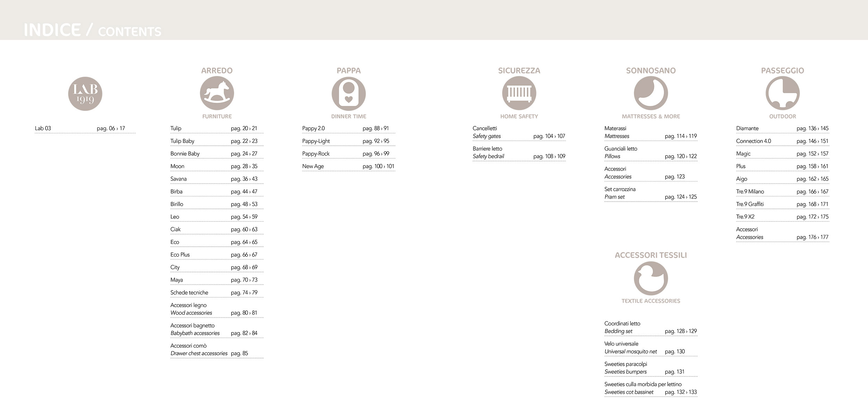868x398 pixels.
Task: Click the baby bib Pappa icon
Action: click(x=349, y=94)
